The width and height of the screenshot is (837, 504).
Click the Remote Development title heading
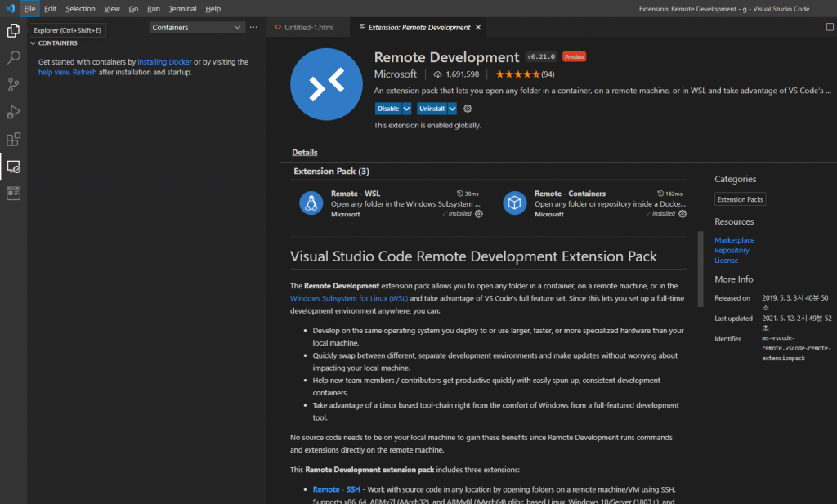coord(446,57)
